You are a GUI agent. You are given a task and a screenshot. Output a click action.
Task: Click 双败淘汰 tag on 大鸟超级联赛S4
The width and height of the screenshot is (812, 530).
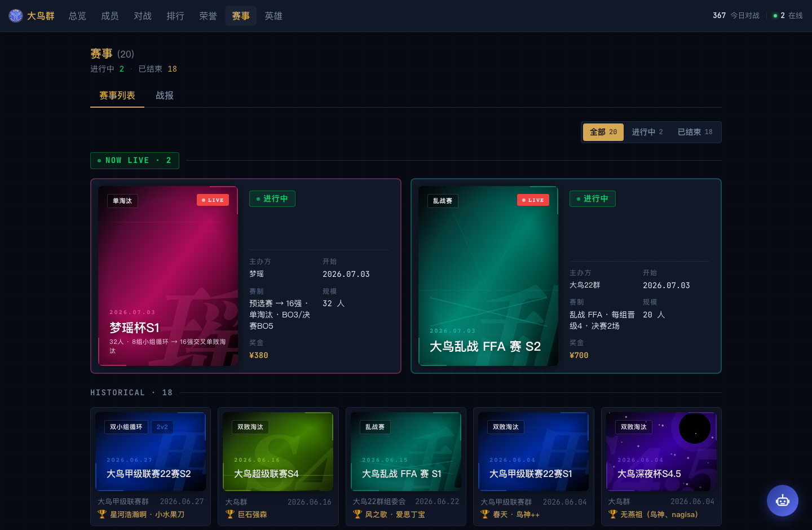[x=250, y=427]
